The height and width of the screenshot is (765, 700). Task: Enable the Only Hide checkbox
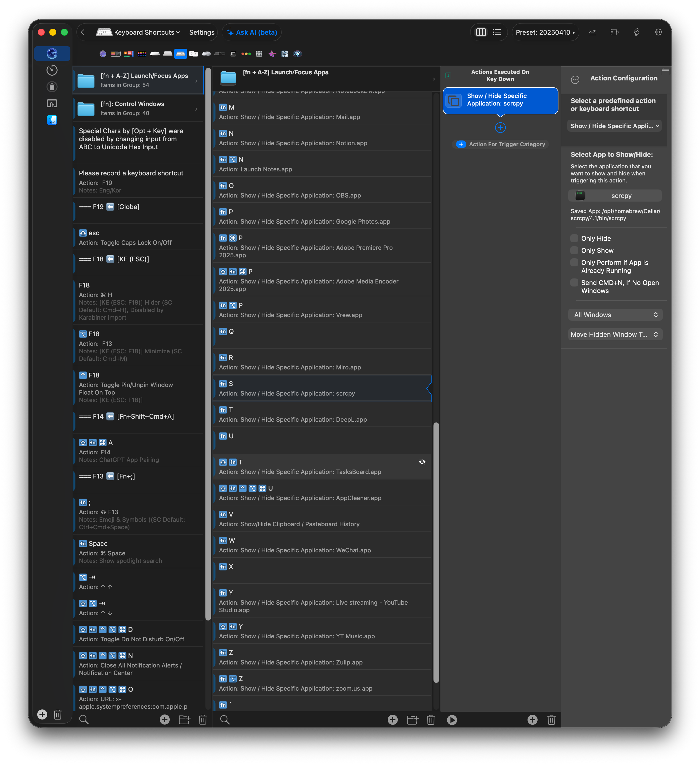point(574,238)
